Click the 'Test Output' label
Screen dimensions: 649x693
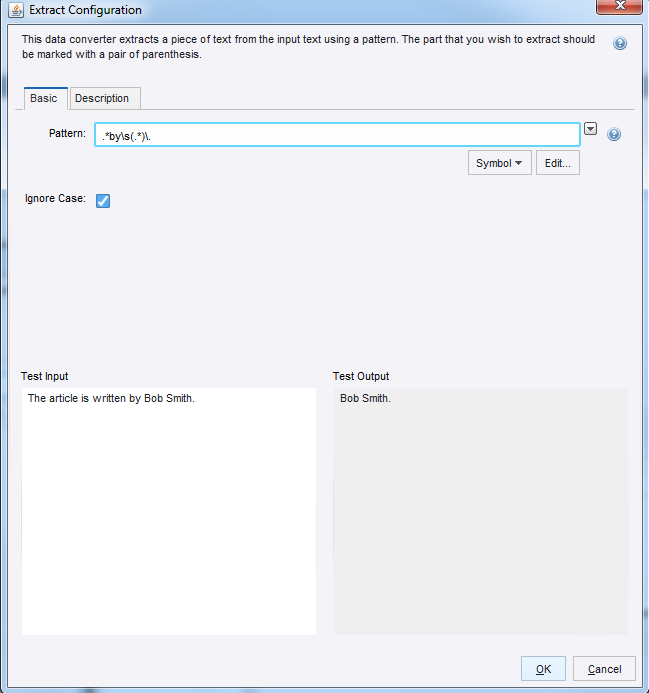click(361, 376)
